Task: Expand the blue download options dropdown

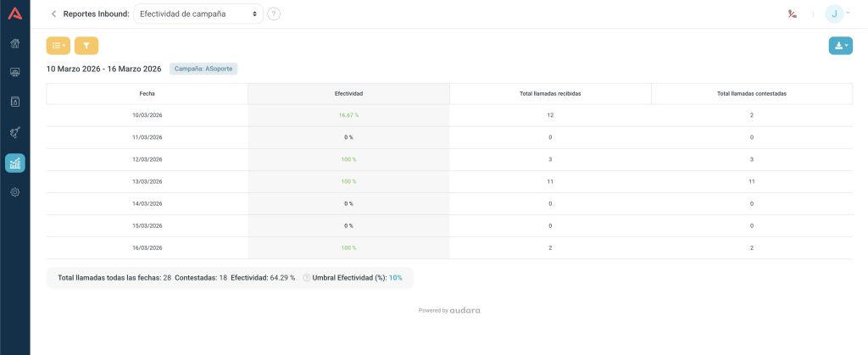Action: click(x=840, y=46)
